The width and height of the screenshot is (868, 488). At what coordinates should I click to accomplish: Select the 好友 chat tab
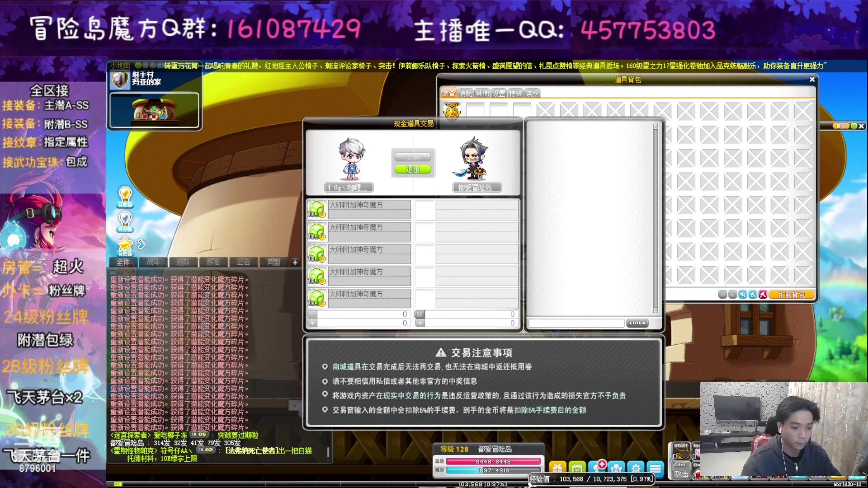pyautogui.click(x=213, y=262)
